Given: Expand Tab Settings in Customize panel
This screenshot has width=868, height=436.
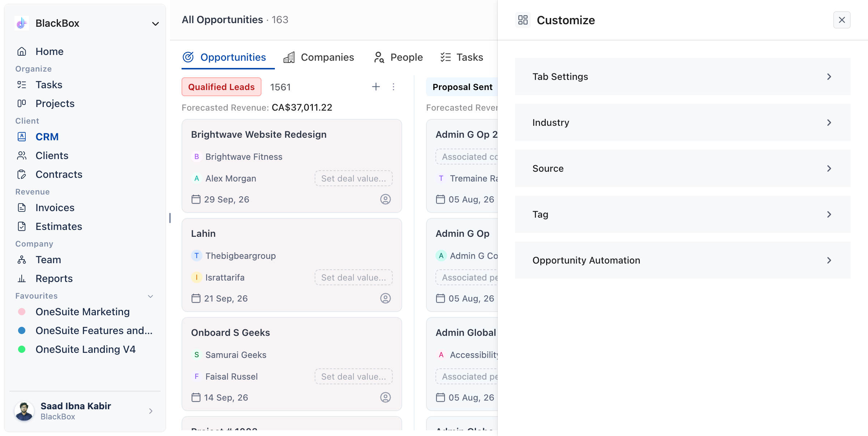Looking at the screenshot, I should click(x=682, y=77).
